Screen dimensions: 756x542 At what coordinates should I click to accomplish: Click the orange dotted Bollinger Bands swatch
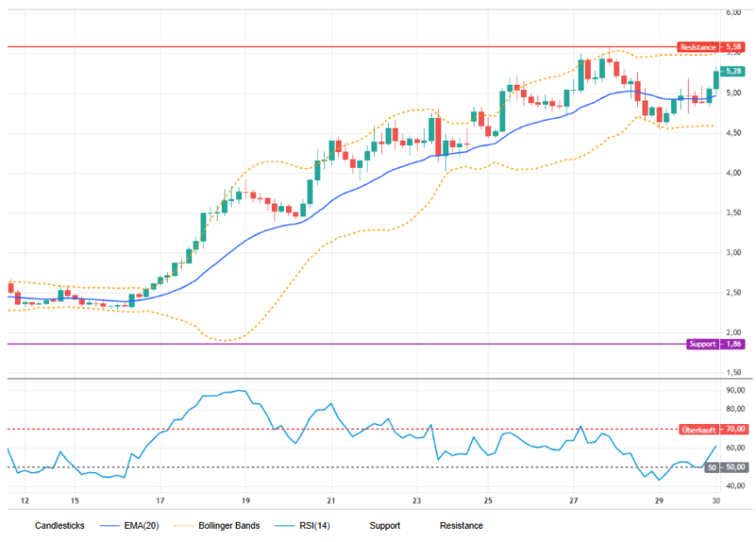click(x=184, y=525)
